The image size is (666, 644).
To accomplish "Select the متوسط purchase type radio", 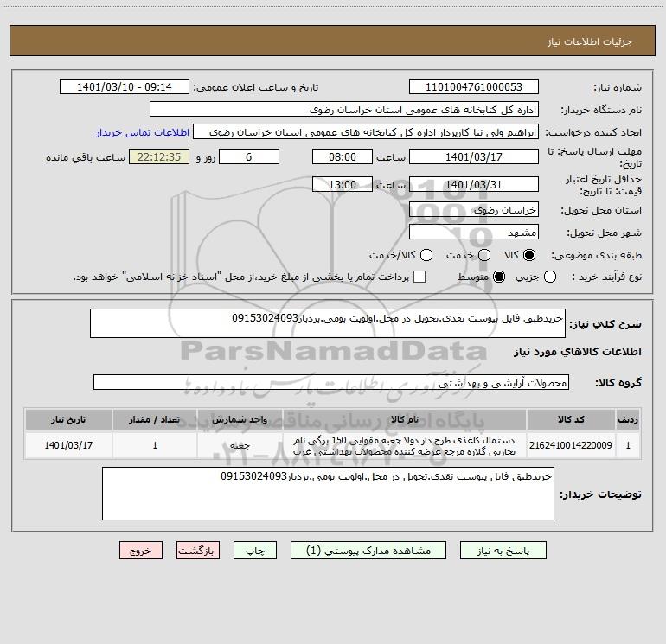I will [499, 277].
